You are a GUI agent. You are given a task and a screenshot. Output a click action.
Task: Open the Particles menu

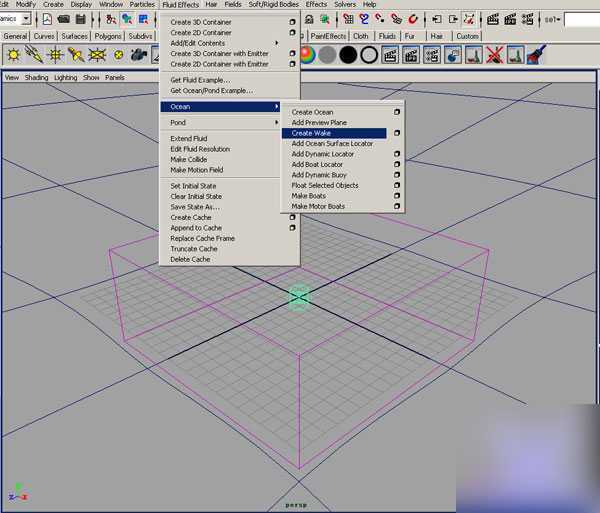point(142,5)
